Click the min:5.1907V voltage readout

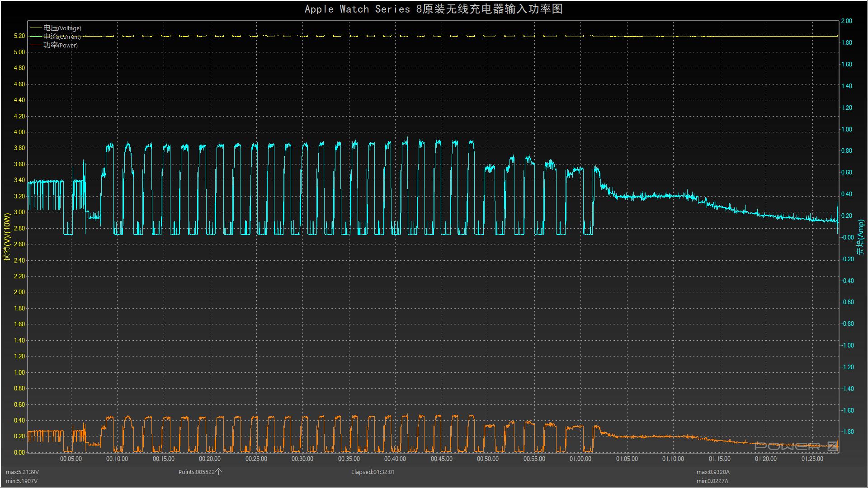point(22,481)
